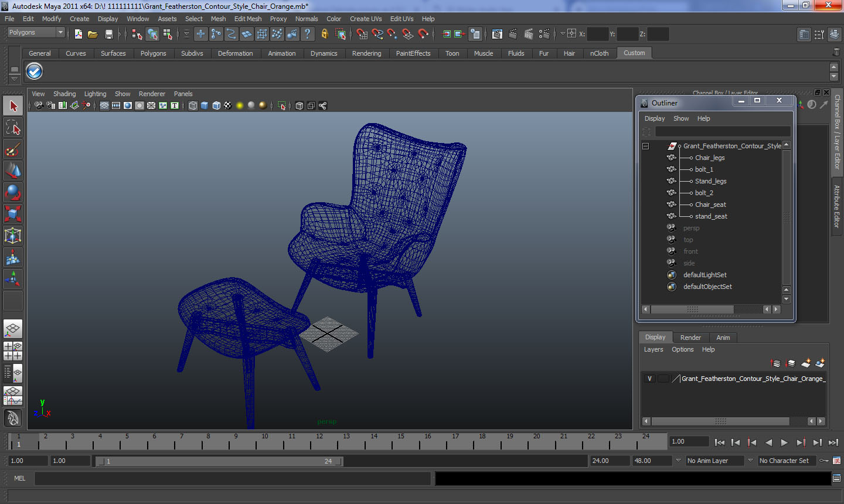The height and width of the screenshot is (504, 844).
Task: Click the MEL command input field
Action: [233, 479]
